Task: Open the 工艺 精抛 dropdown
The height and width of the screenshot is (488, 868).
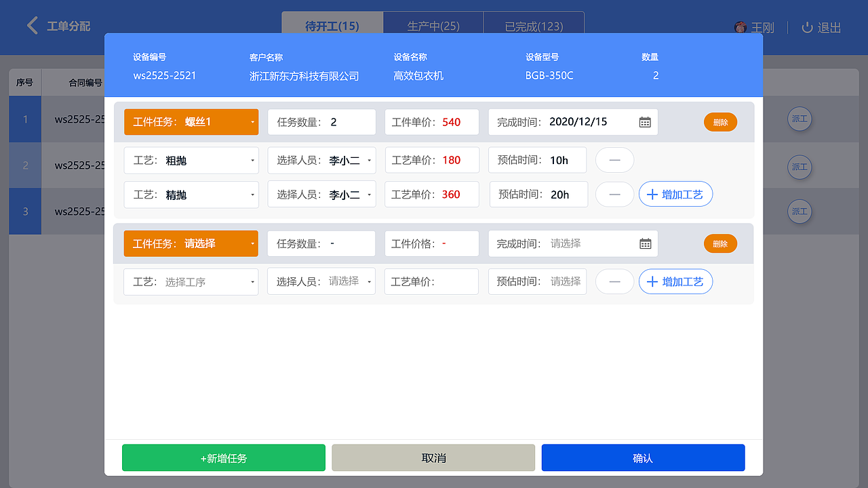Action: [191, 195]
